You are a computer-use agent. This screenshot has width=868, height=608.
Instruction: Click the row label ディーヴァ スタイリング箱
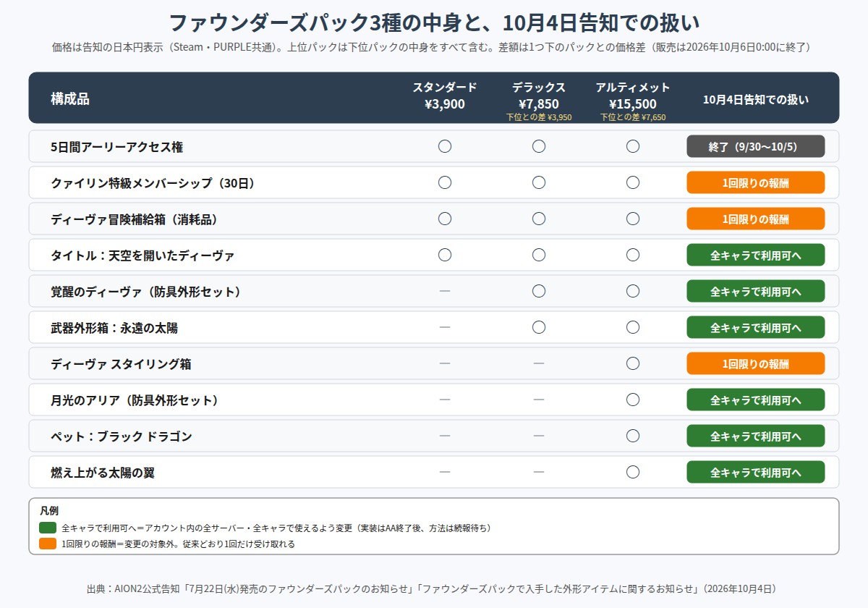(121, 364)
